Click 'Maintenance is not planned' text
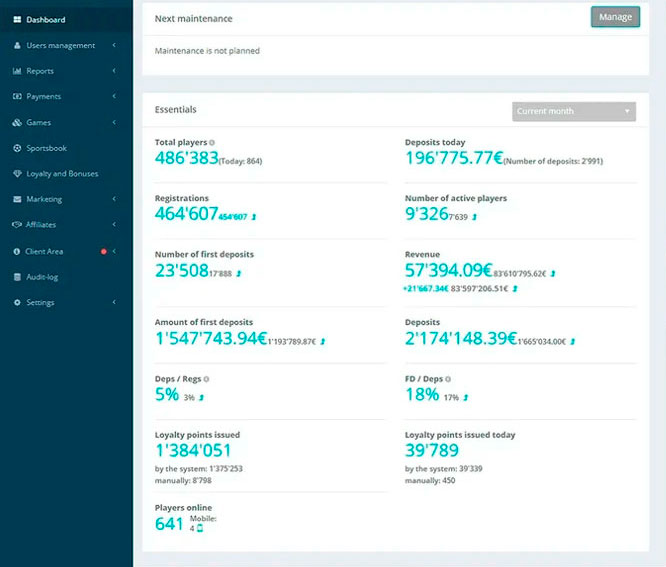666x567 pixels. (x=207, y=51)
